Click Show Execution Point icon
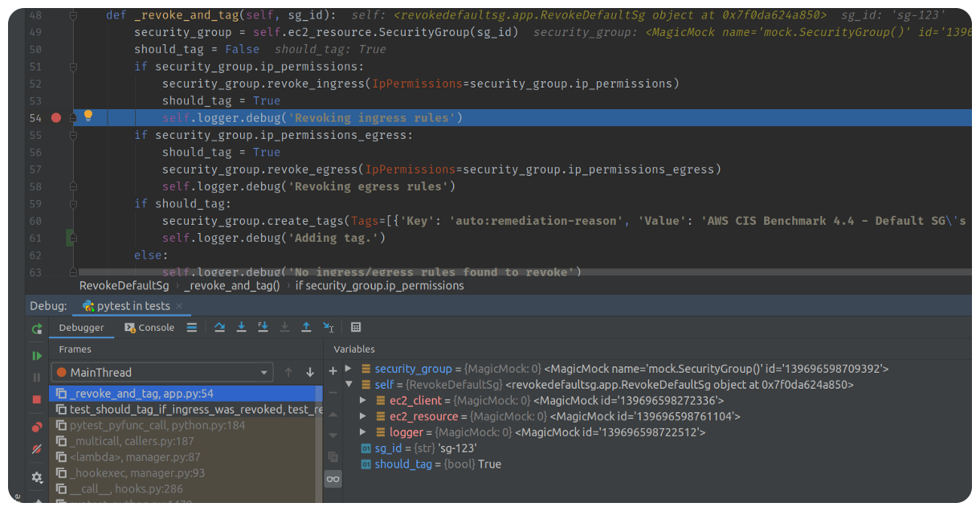This screenshot has height=511, width=980. pos(191,327)
